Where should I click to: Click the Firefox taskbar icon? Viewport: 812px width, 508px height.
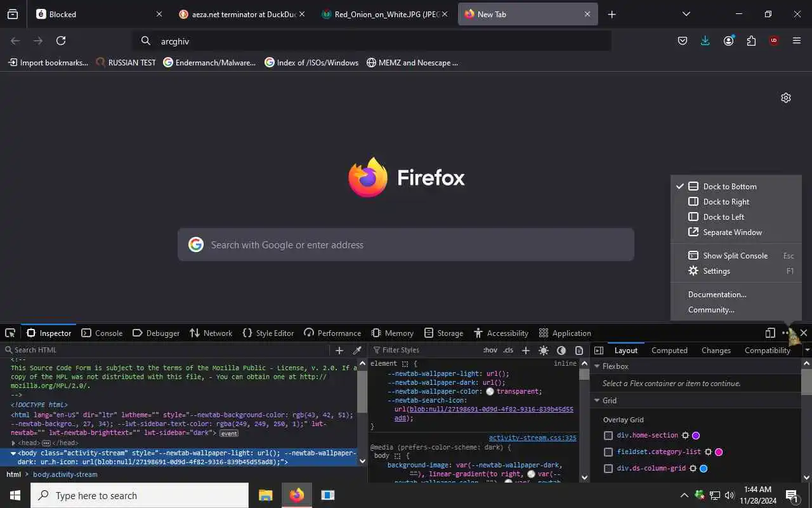coord(297,495)
